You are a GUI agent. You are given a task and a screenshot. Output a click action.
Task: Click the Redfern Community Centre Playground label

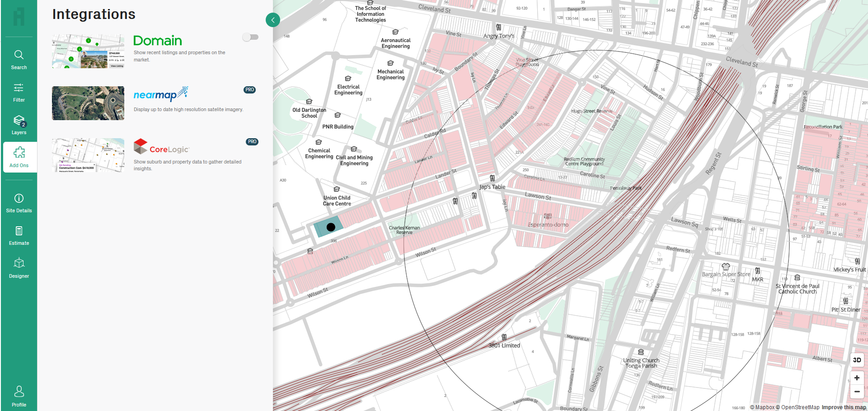click(x=584, y=162)
